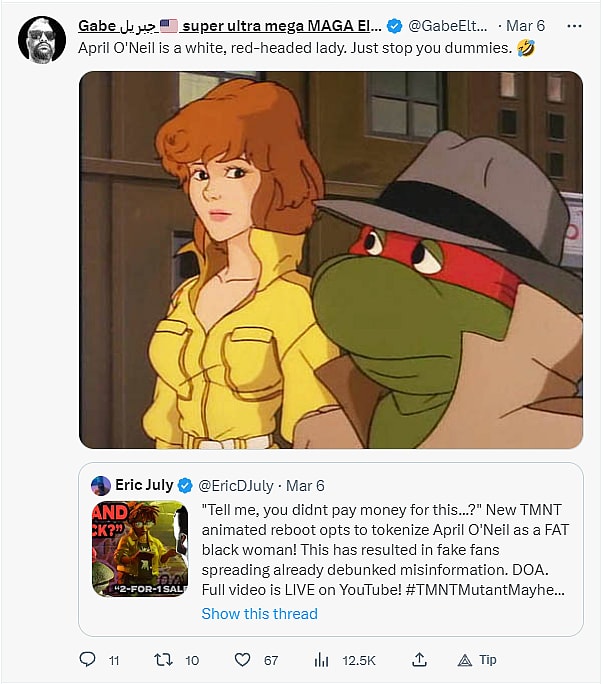Open the April O'Neil cartoon image
The width and height of the screenshot is (605, 684).
331,260
